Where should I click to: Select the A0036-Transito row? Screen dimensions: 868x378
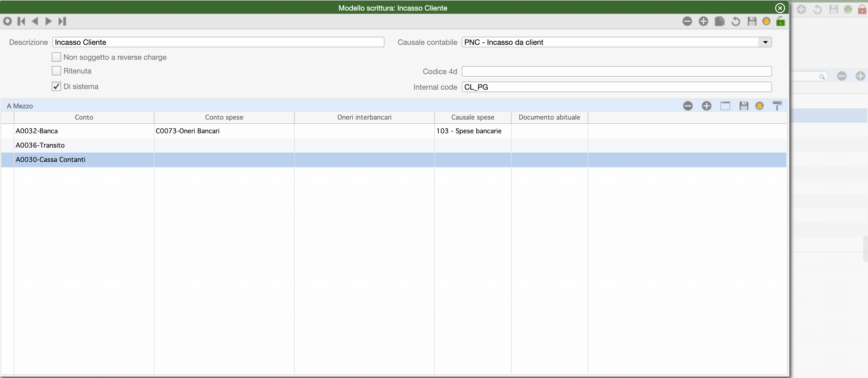click(x=393, y=145)
